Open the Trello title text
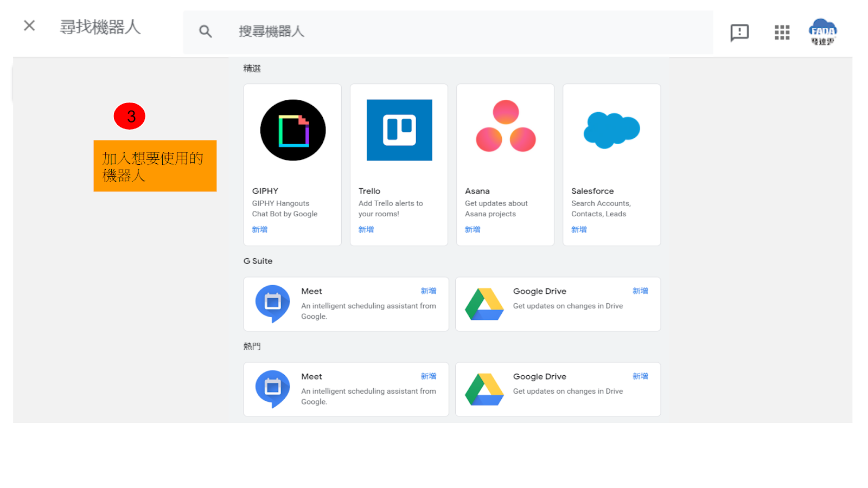The height and width of the screenshot is (488, 868). (x=369, y=191)
